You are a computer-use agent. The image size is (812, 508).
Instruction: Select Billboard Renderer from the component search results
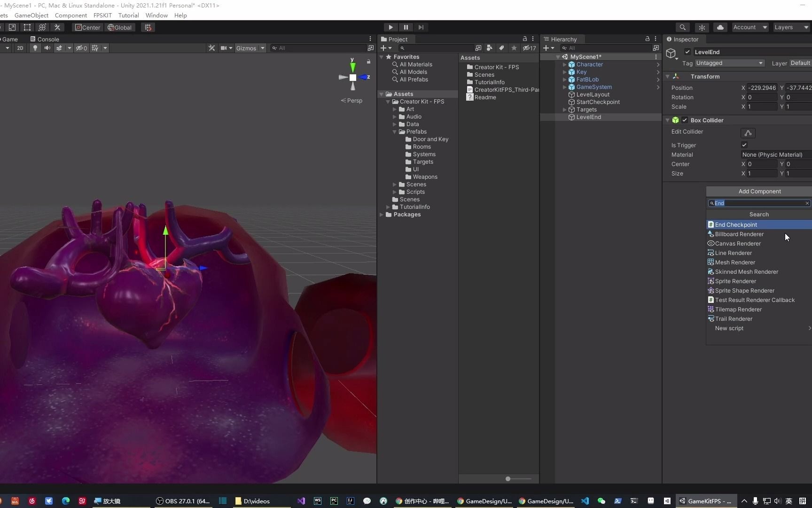click(x=739, y=234)
